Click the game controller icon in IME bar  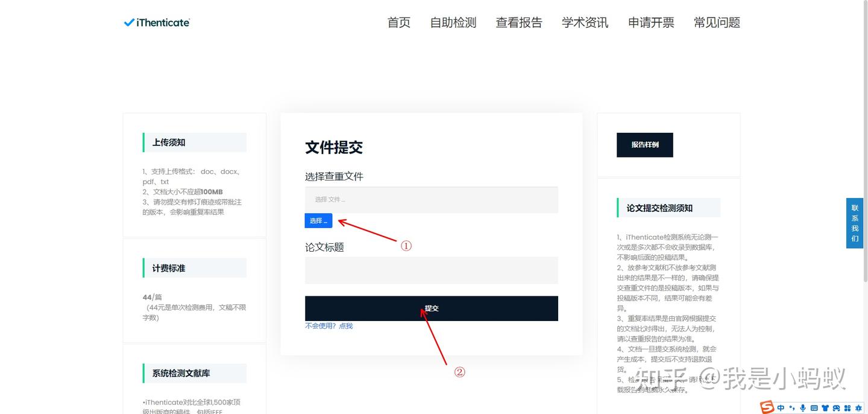point(836,408)
